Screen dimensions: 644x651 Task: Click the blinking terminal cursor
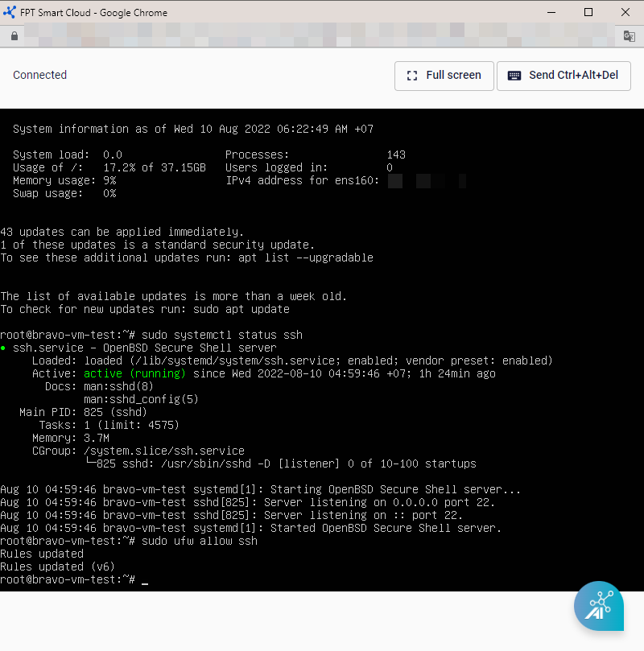(x=147, y=580)
